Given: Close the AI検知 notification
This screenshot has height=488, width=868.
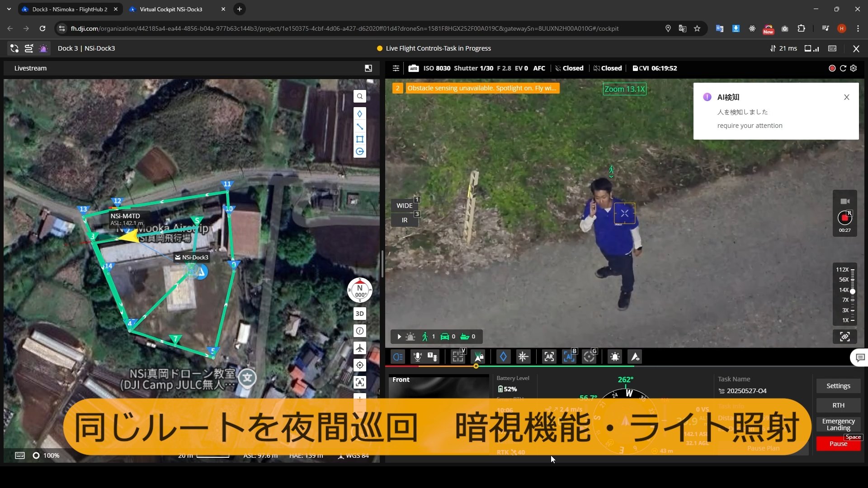Looking at the screenshot, I should (846, 97).
